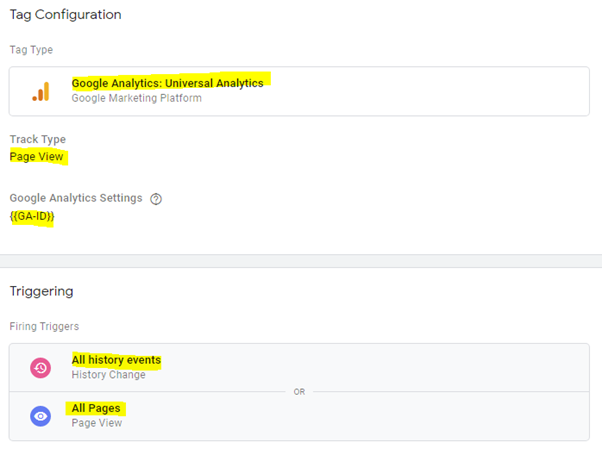Click the OR separator between triggers
Viewport: 602px width, 455px height.
299,392
